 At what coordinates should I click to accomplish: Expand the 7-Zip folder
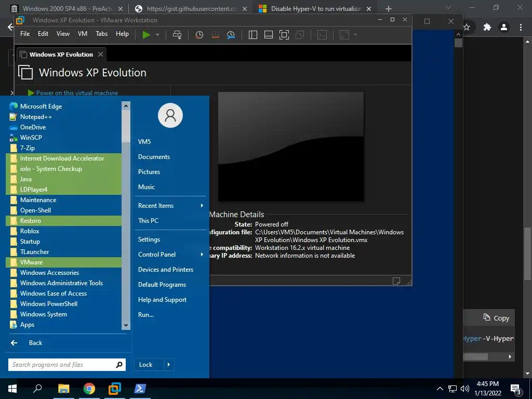[x=63, y=148]
